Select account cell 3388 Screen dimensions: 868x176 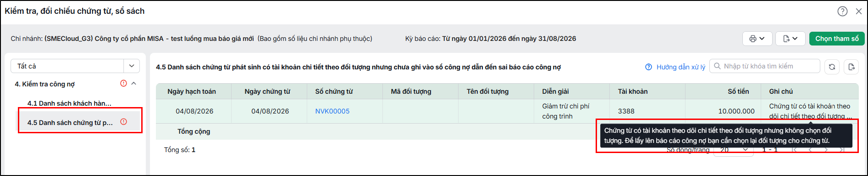(647, 111)
